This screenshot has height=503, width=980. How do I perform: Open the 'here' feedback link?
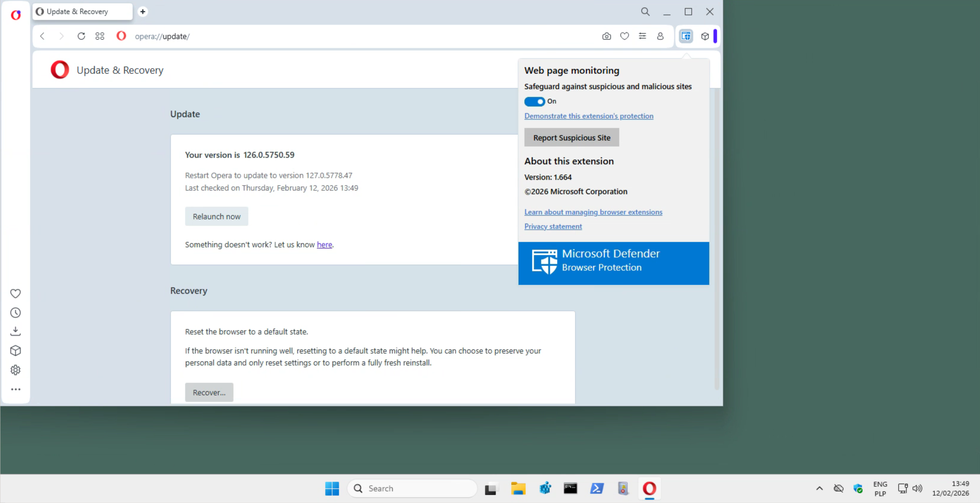[324, 244]
